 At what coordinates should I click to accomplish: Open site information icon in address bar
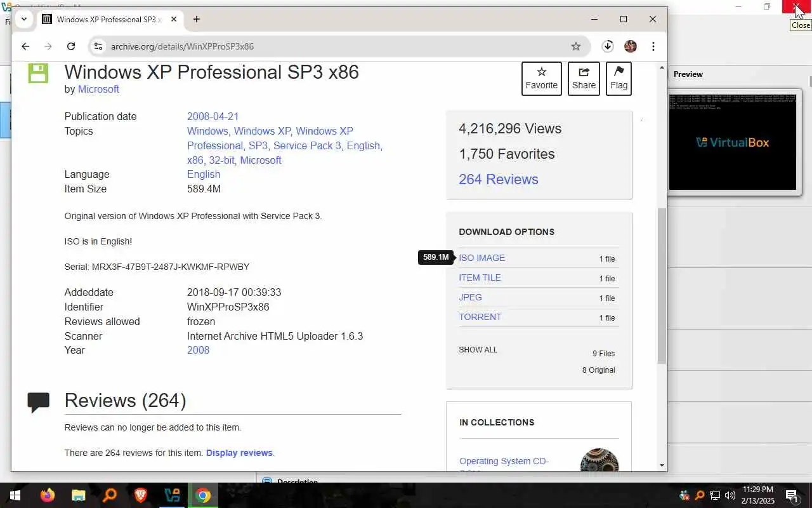[x=97, y=46]
